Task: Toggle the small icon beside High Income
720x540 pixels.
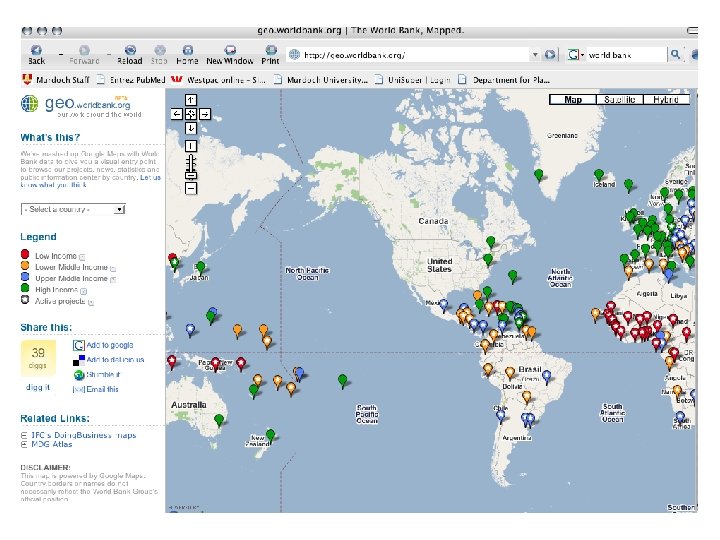Action: pos(84,291)
